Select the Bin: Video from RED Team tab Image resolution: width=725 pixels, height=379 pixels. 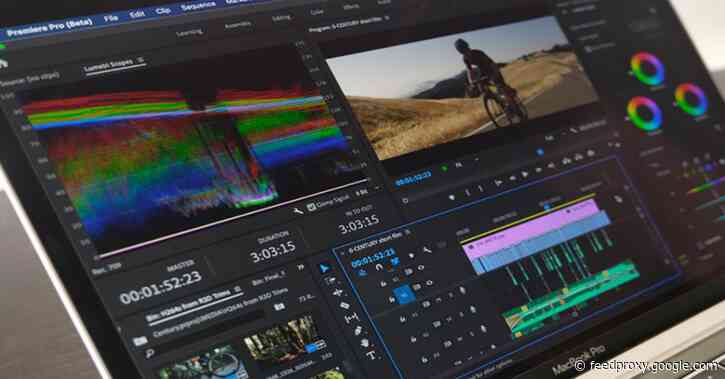pyautogui.click(x=188, y=306)
